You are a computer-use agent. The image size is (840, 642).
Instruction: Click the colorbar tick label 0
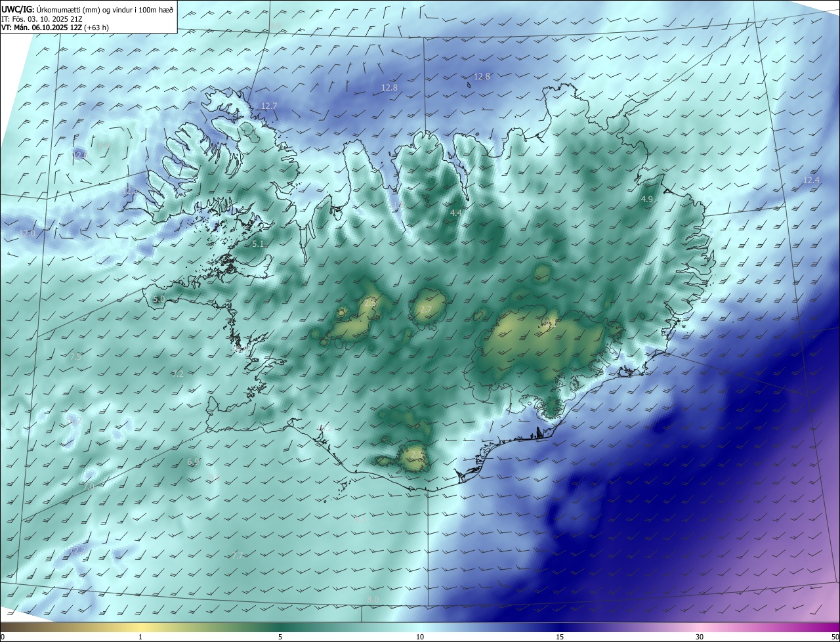point(2,637)
